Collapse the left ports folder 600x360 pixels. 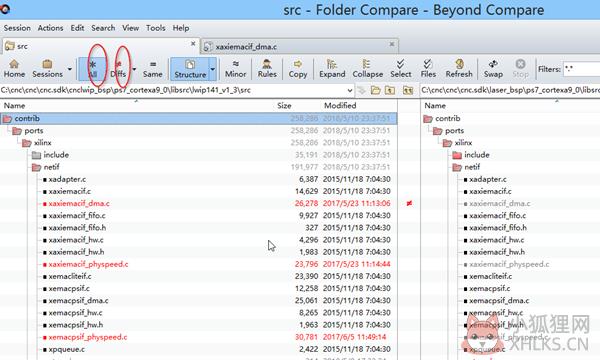click(17, 131)
